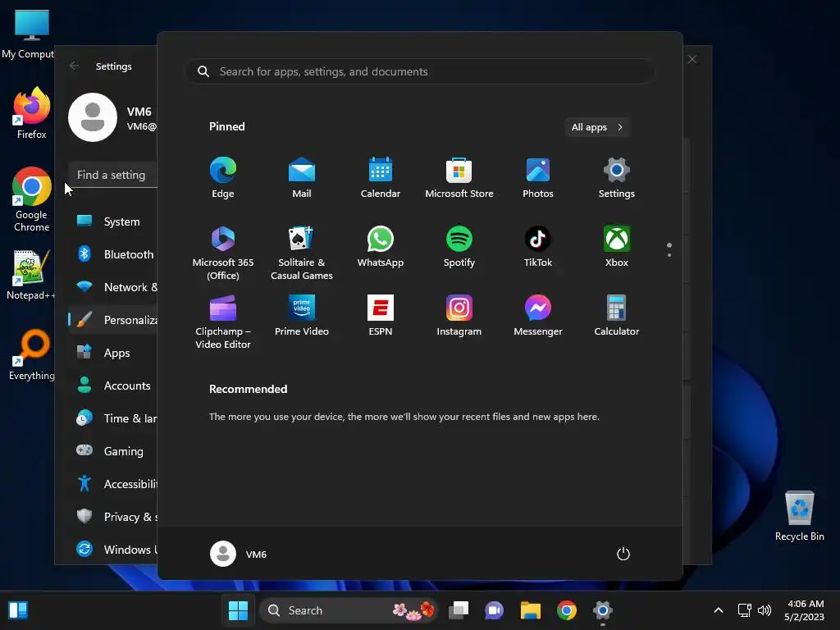Click the taskbar Search box
Image resolution: width=840 pixels, height=630 pixels.
tap(349, 610)
